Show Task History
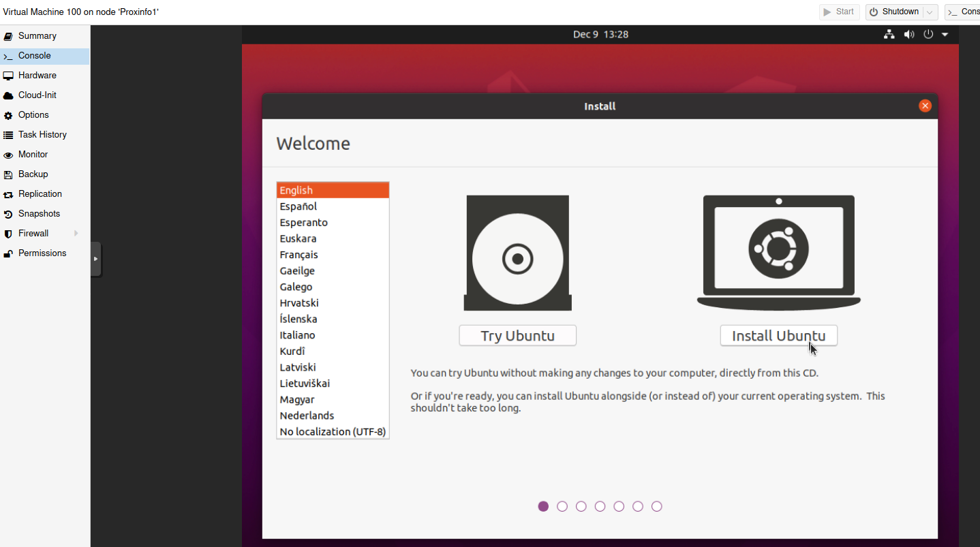 pos(44,135)
